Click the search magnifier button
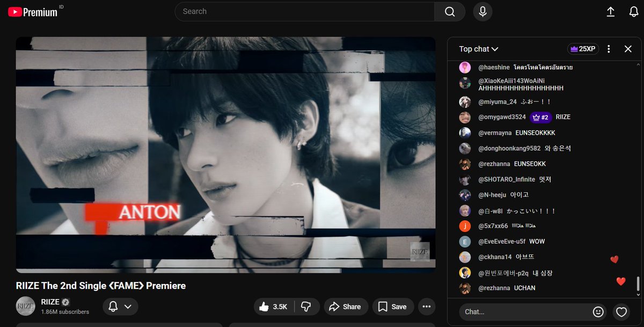The image size is (644, 327). pyautogui.click(x=450, y=11)
